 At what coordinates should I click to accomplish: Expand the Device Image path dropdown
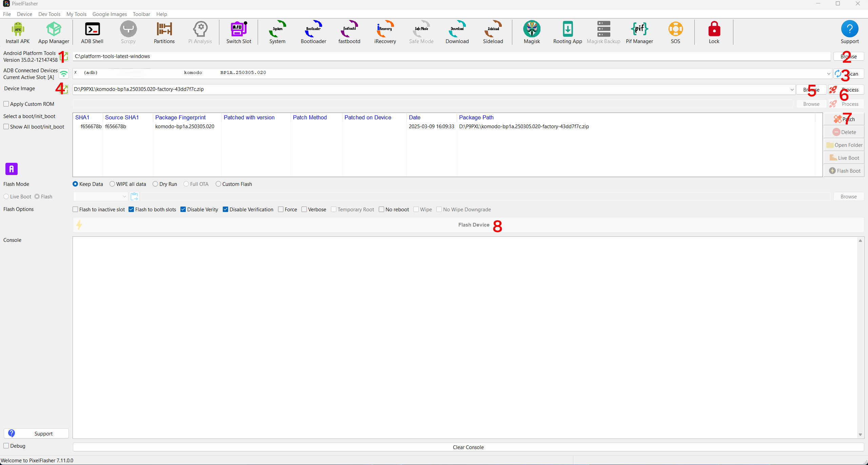coord(792,90)
